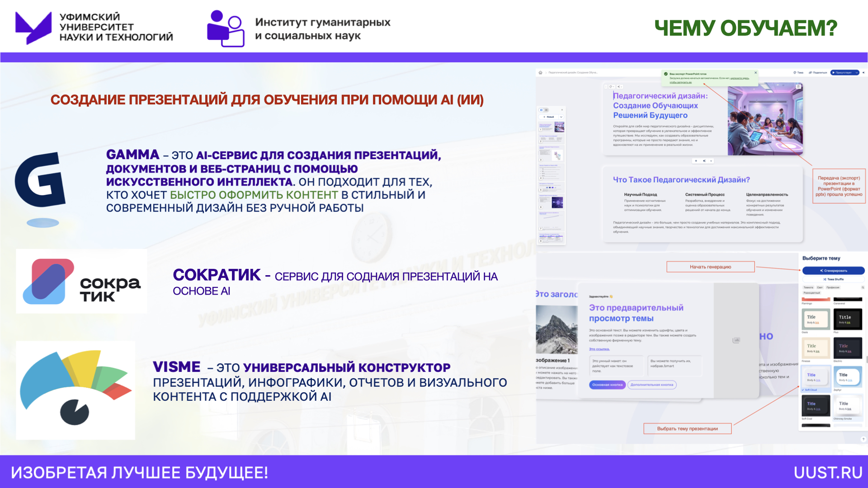The height and width of the screenshot is (488, 868).
Task: Select the Soft Coal theme
Action: click(816, 405)
